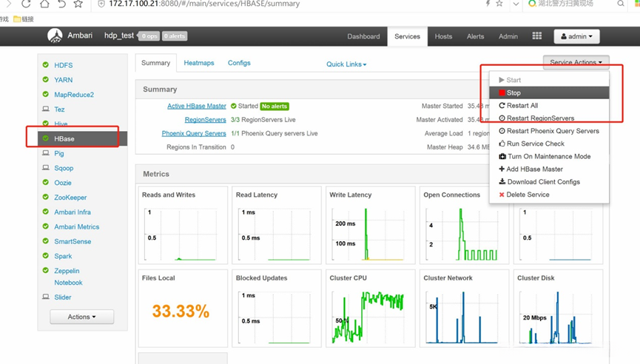Click the Run Service Check thumbs-up icon
Screen dimensions: 640x364
(502, 144)
